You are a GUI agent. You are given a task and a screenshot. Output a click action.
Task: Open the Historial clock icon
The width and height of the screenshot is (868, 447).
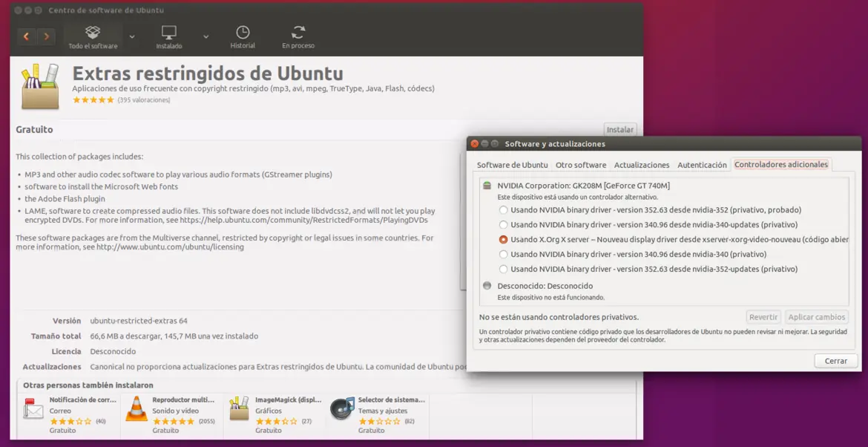(x=243, y=32)
